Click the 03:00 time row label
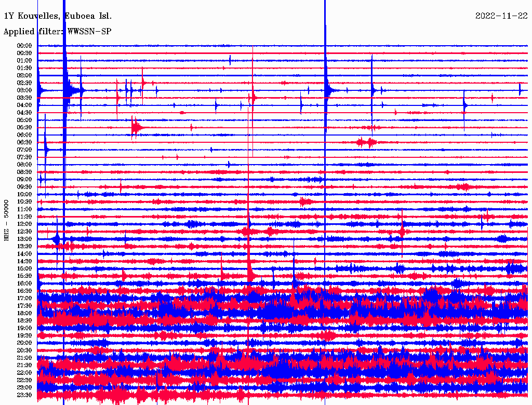Image resolution: width=532 pixels, height=405 pixels. [24, 90]
